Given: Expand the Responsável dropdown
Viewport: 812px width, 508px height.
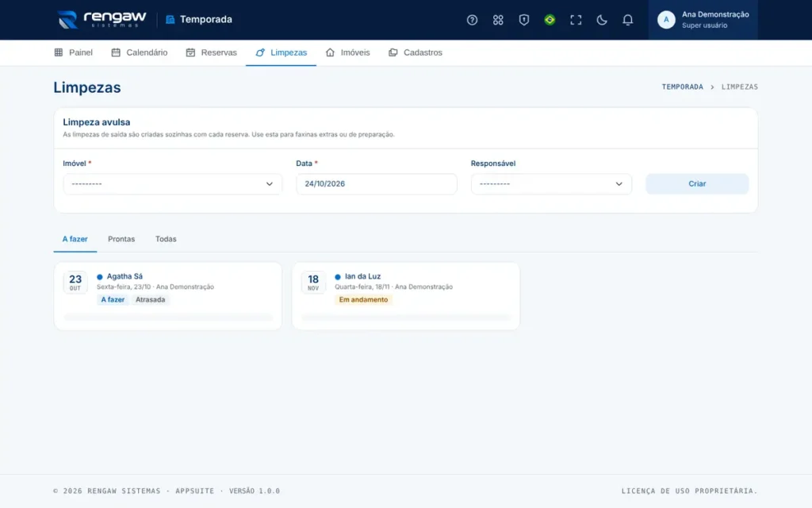Looking at the screenshot, I should (551, 184).
